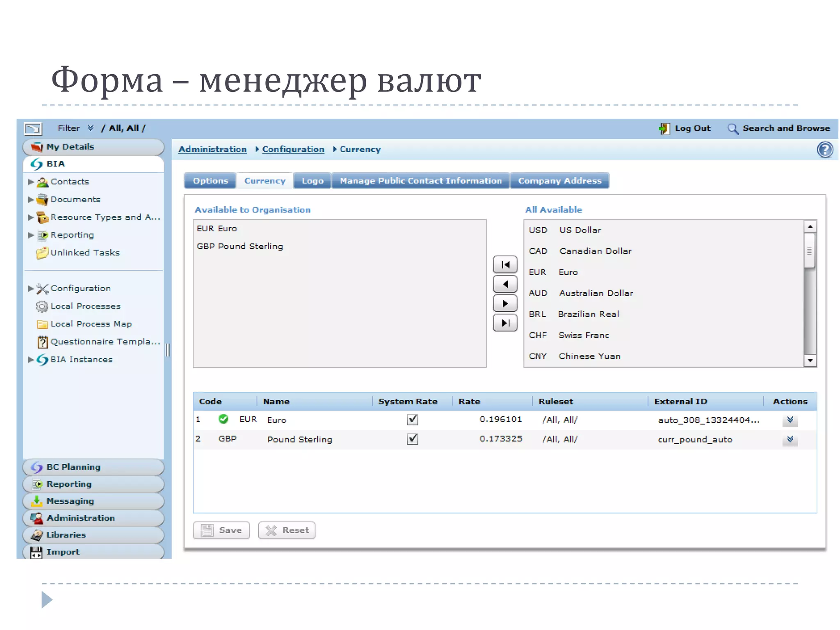Click the Contacts people icon
This screenshot has height=630, width=840.
42,182
